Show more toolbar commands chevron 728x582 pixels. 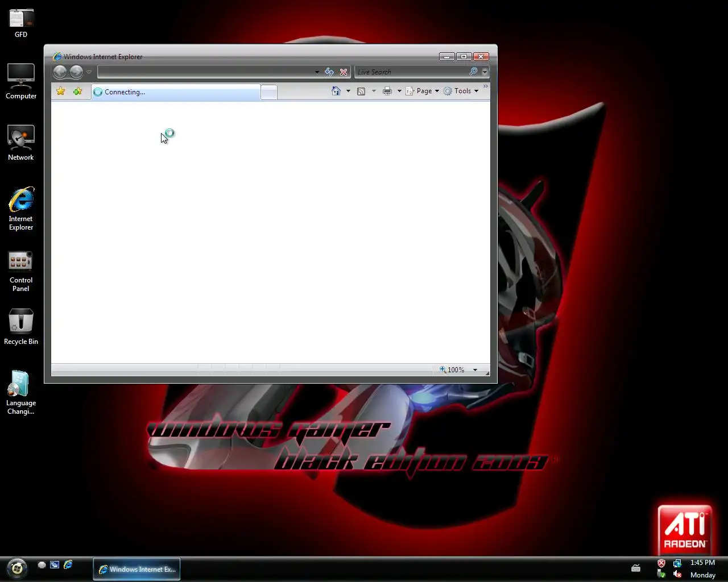pyautogui.click(x=485, y=87)
